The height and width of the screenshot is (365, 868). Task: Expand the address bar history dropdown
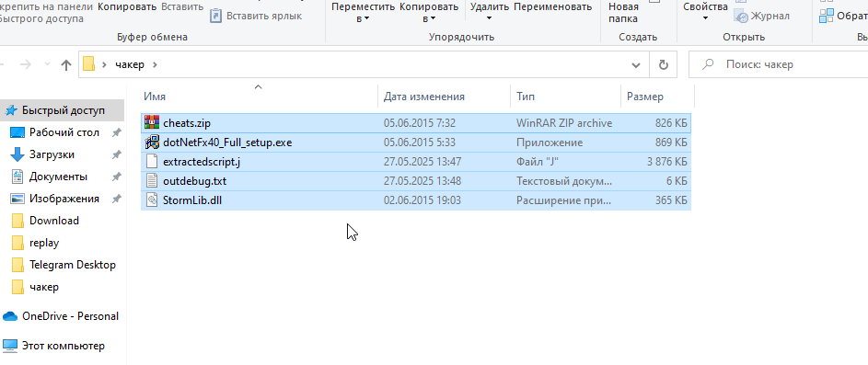636,64
